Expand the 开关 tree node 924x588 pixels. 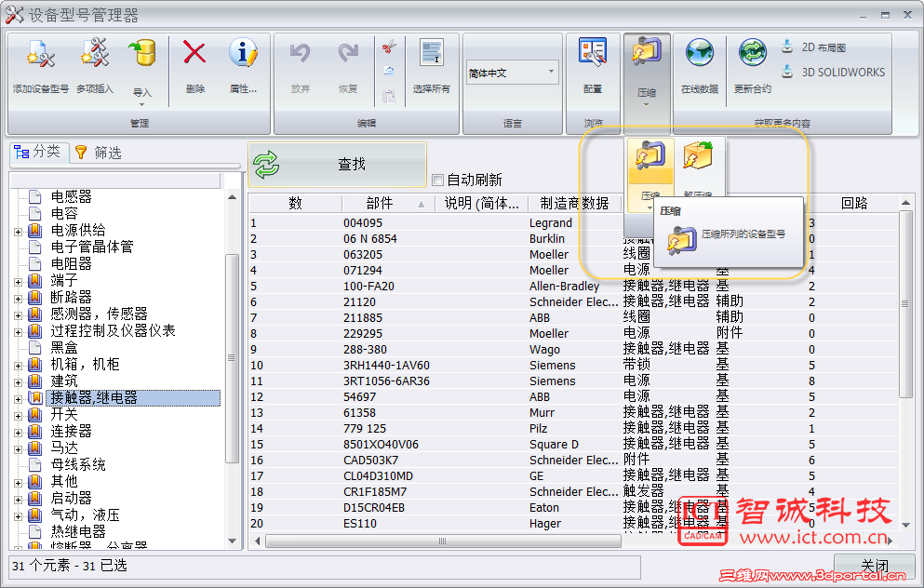point(19,416)
